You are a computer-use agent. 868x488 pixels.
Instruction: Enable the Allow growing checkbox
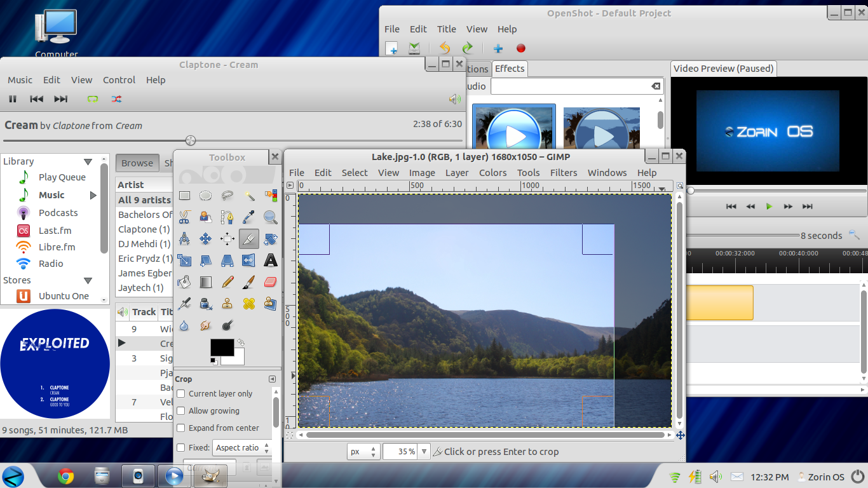(x=181, y=411)
